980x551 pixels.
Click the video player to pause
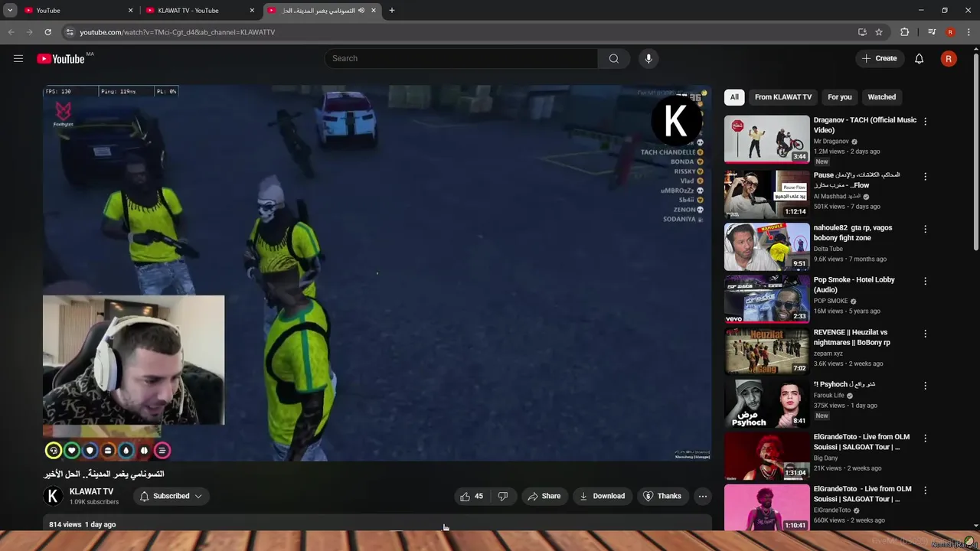tap(377, 273)
